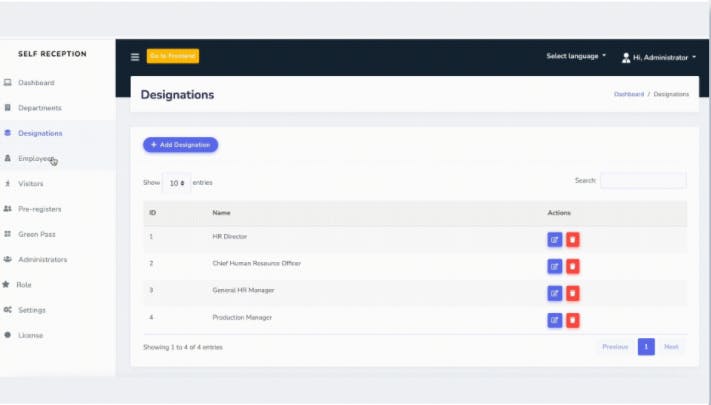Edit the HR Director designation
This screenshot has height=405, width=711.
(555, 239)
